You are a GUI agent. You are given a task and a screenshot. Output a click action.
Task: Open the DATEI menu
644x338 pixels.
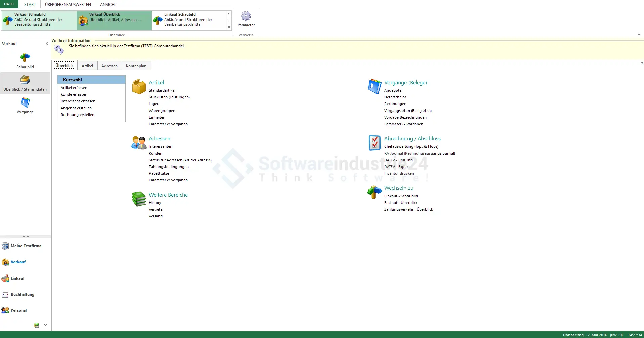[x=9, y=4]
